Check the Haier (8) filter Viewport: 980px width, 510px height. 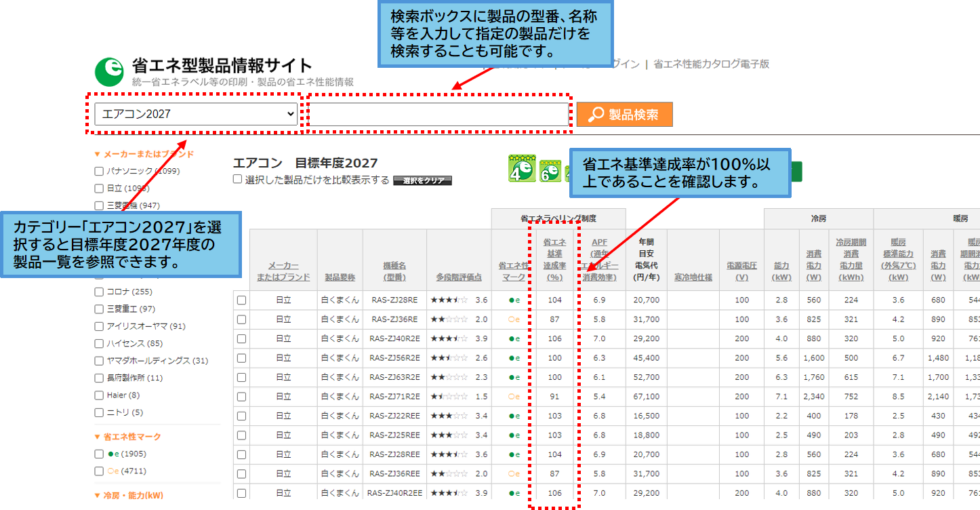[99, 395]
